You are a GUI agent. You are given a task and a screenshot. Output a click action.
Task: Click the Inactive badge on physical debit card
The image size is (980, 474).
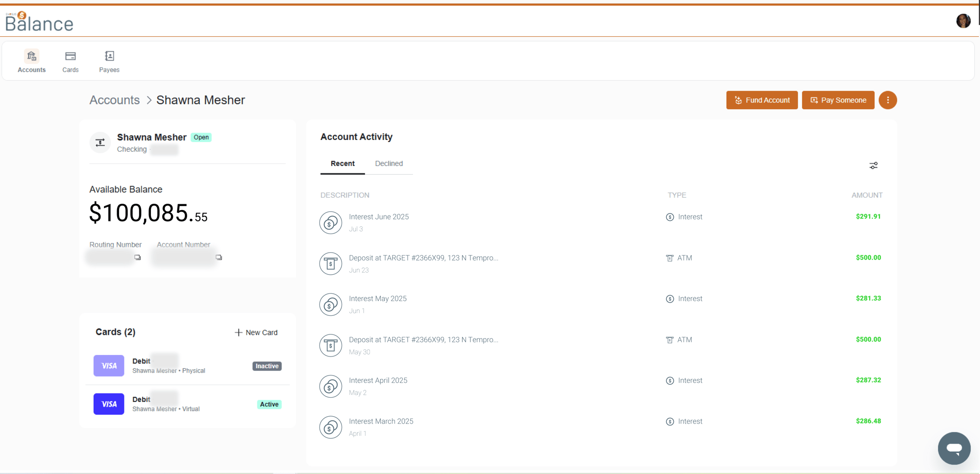pyautogui.click(x=267, y=366)
